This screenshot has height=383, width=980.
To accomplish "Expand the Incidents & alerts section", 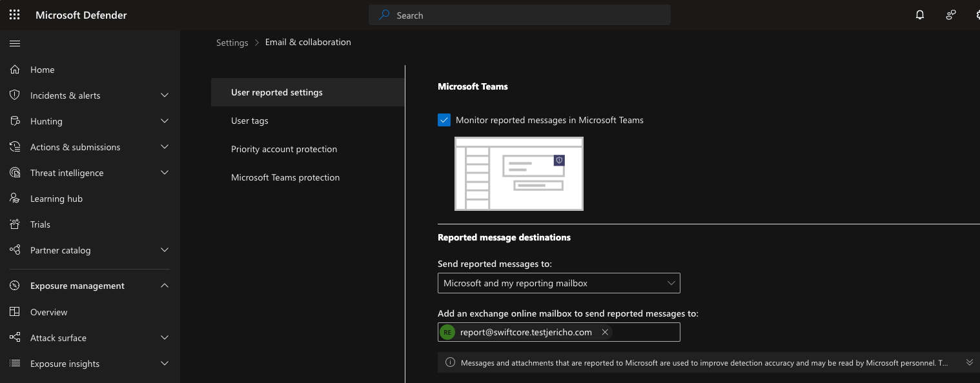I will 165,95.
